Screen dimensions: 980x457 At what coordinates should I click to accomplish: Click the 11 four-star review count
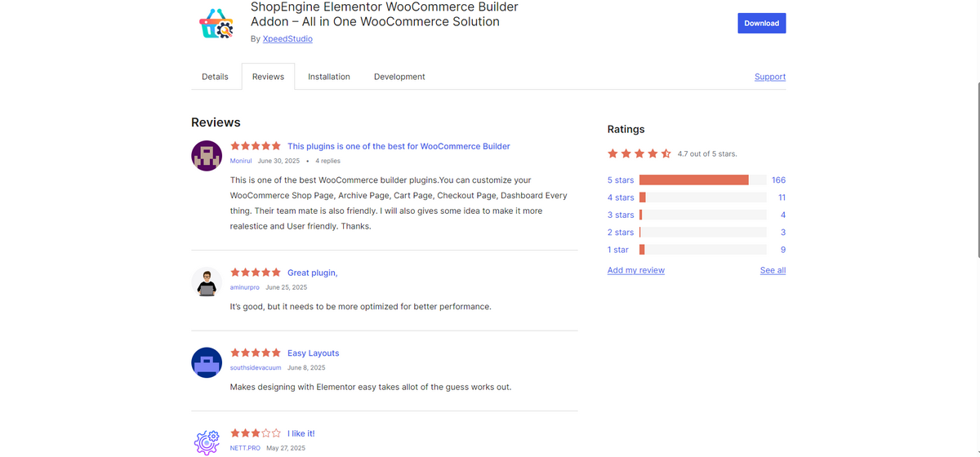click(782, 197)
